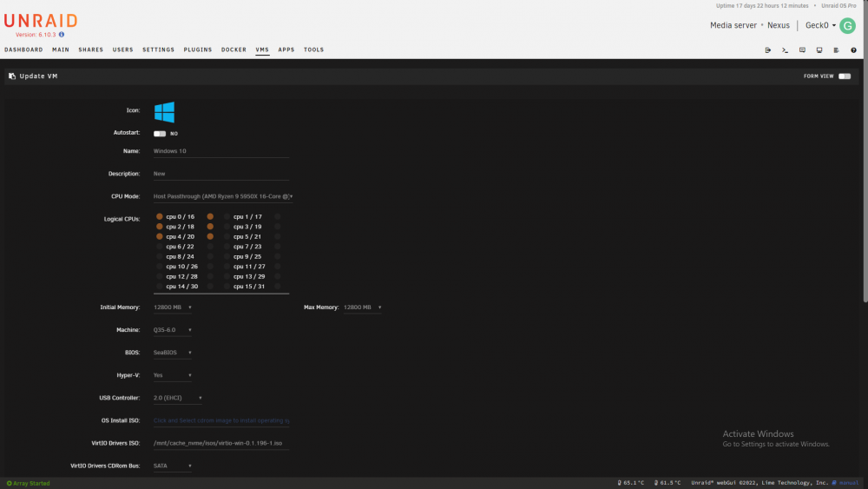Viewport: 868px width, 489px height.
Task: Open the USB Controller dropdown
Action: pos(178,398)
